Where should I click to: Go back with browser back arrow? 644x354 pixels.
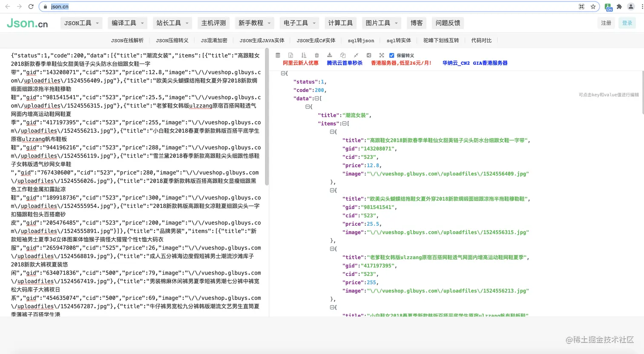[8, 6]
